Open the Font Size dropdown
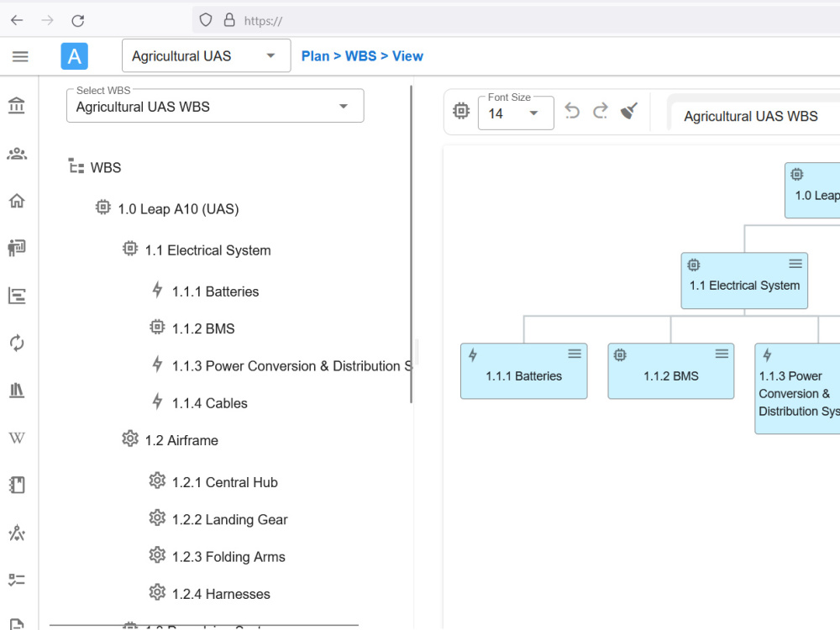The width and height of the screenshot is (840, 630). point(516,113)
